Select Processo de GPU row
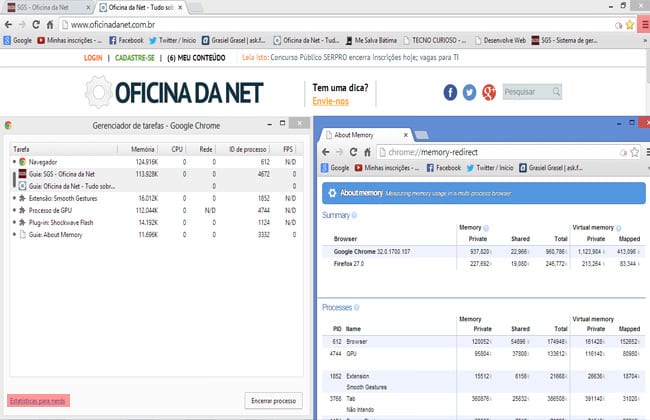This screenshot has height=420, width=650. [x=157, y=210]
